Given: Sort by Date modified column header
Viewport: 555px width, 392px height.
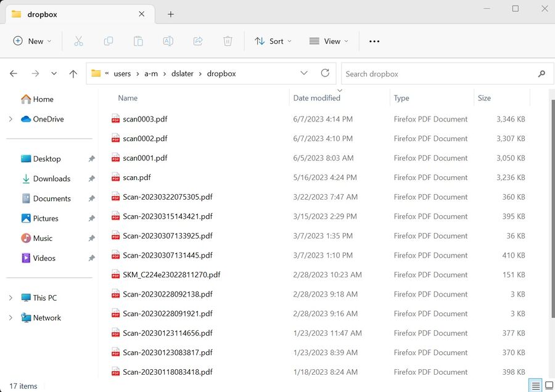Looking at the screenshot, I should coord(317,98).
